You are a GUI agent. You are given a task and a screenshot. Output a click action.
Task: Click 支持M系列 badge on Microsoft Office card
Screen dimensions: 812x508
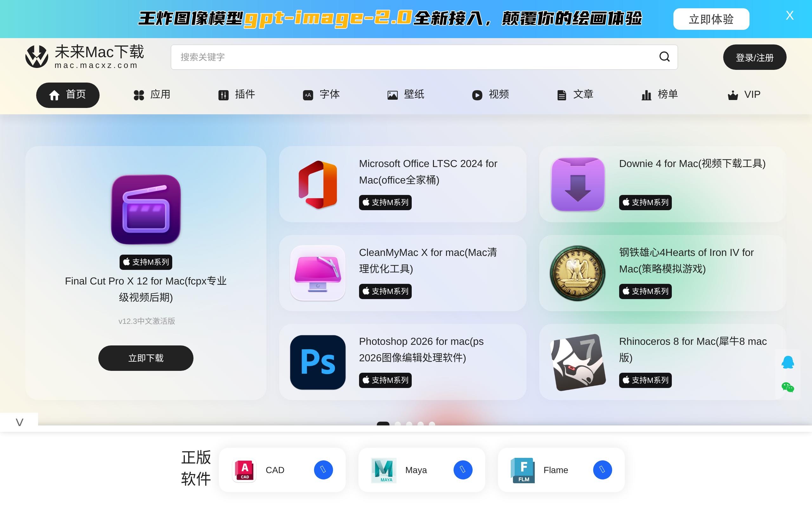pos(385,203)
